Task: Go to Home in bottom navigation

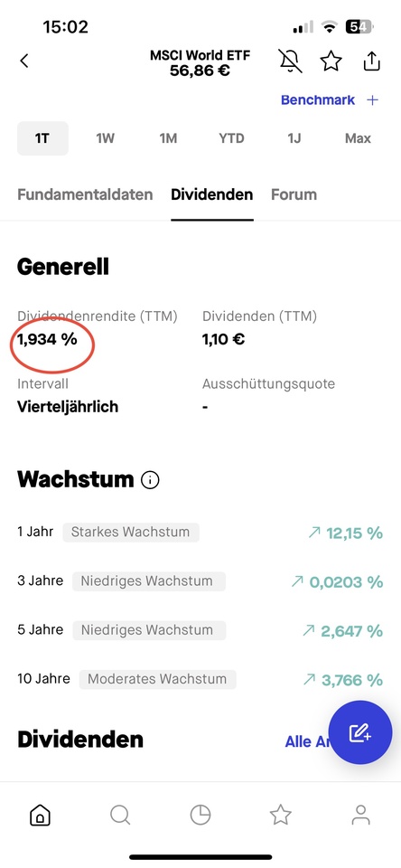Action: (40, 815)
